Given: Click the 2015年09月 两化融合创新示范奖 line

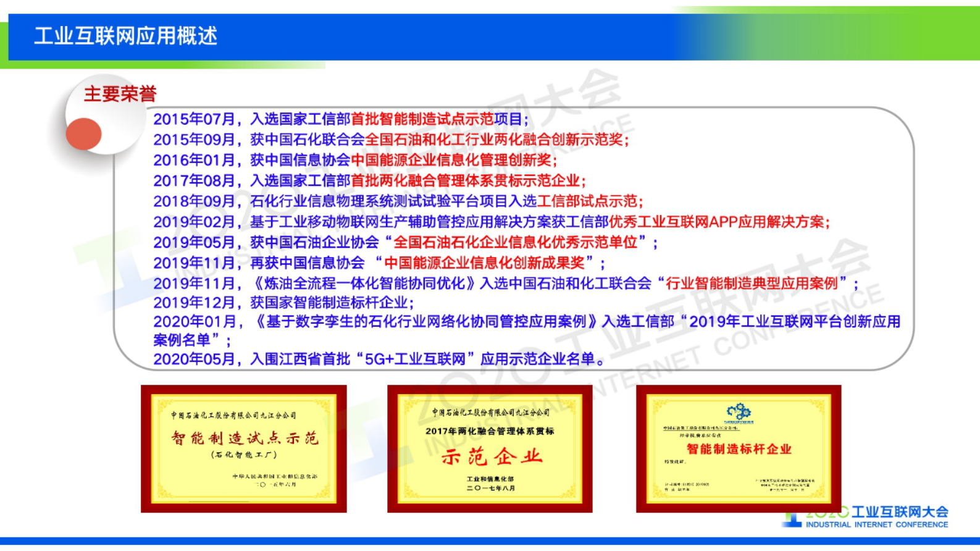Looking at the screenshot, I should pos(391,140).
